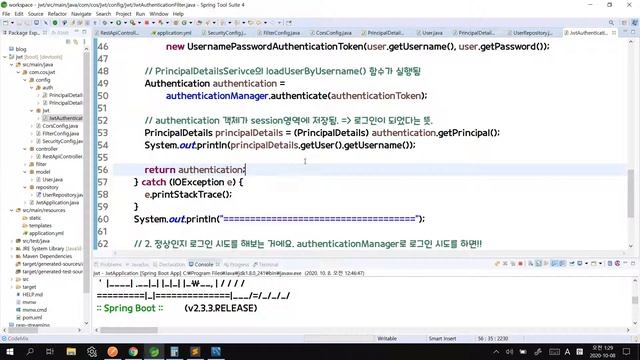Toggle Word Wrap in Console toolbar

click(x=545, y=264)
